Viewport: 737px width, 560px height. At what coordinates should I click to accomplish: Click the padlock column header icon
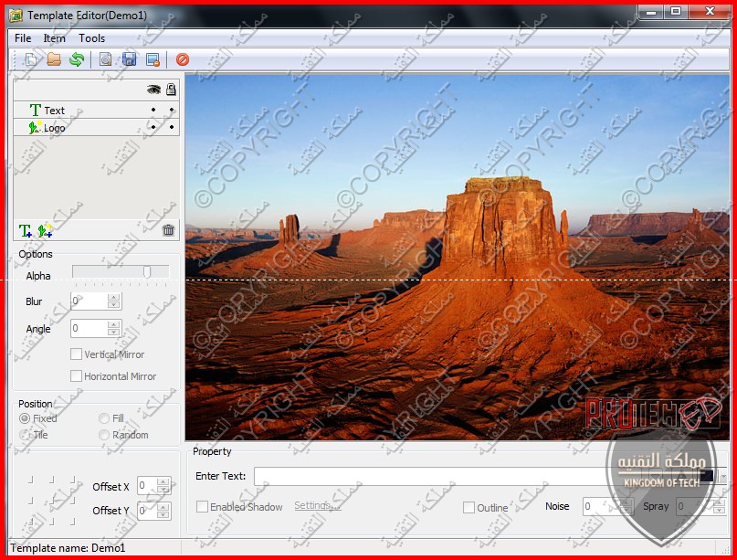click(171, 90)
